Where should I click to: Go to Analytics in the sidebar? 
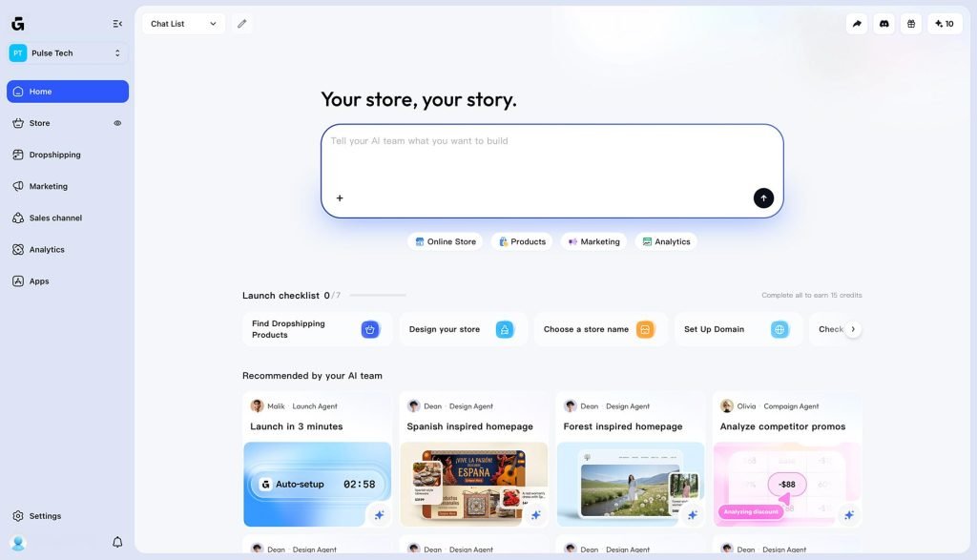[47, 250]
